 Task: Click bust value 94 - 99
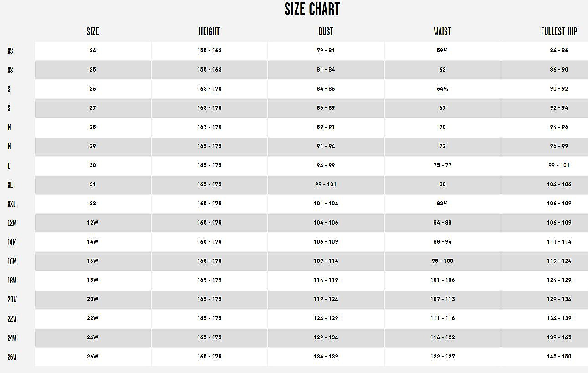point(326,165)
